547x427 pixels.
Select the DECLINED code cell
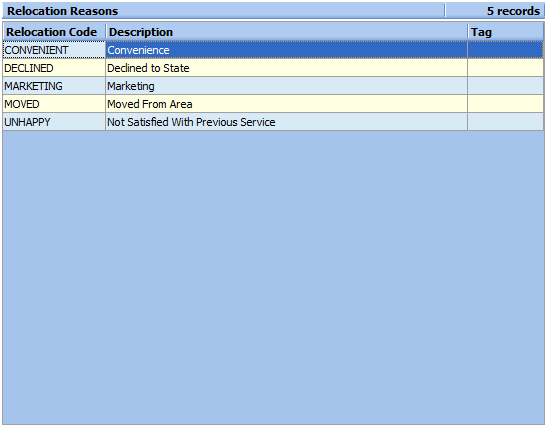[x=54, y=68]
